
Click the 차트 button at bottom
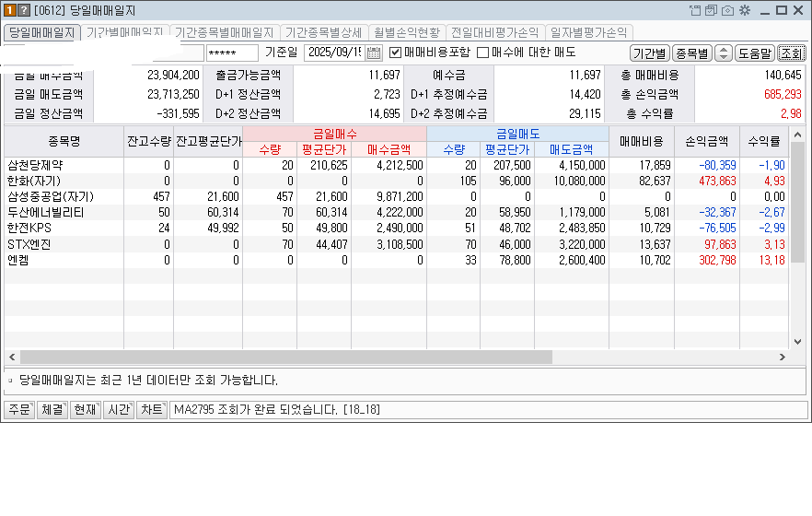[152, 410]
